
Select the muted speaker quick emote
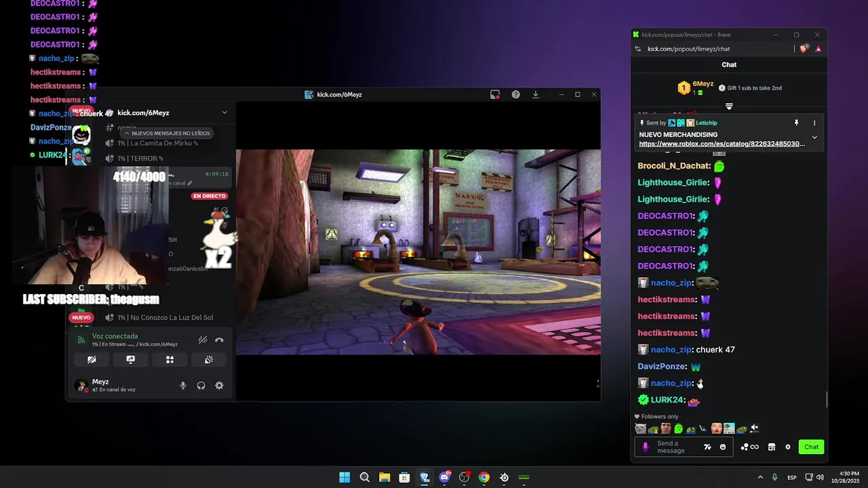[x=754, y=428]
